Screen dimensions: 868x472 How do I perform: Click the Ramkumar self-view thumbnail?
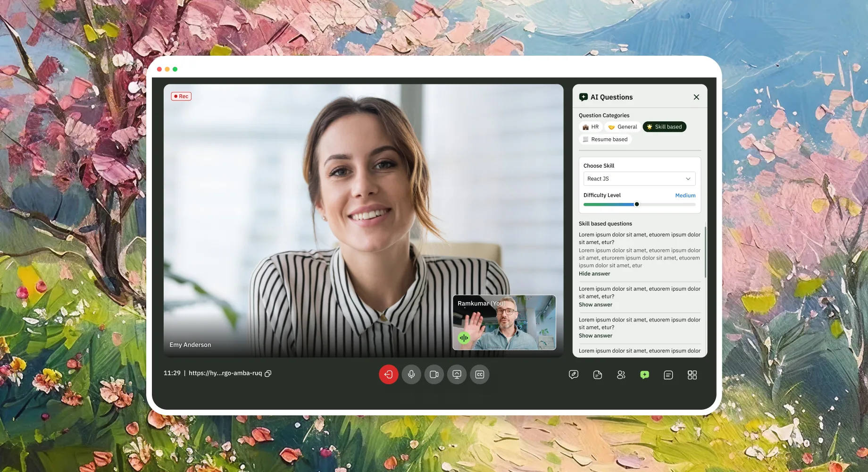tap(504, 322)
